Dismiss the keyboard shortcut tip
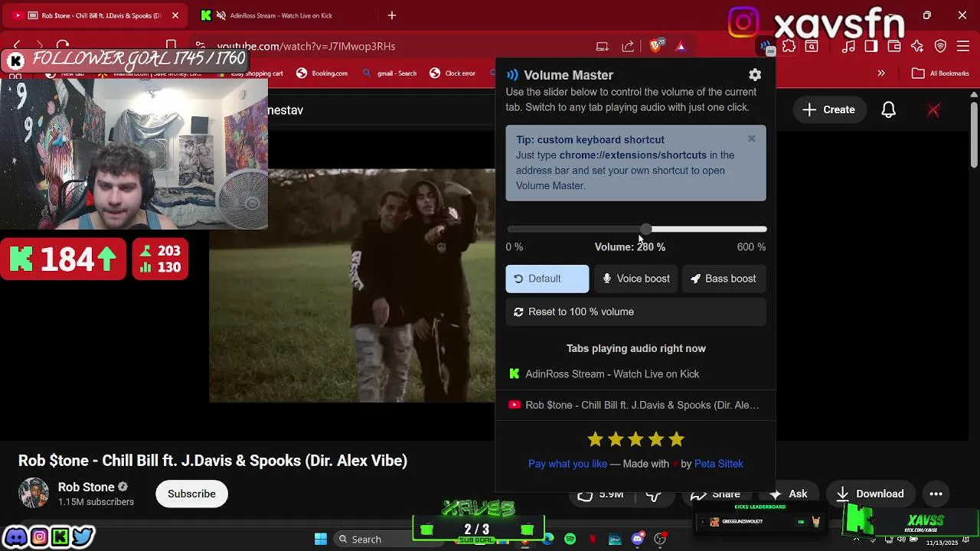 click(752, 139)
